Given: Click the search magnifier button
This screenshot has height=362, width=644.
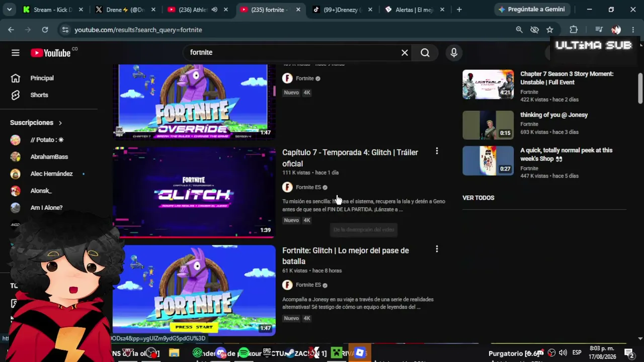Looking at the screenshot, I should tap(425, 52).
